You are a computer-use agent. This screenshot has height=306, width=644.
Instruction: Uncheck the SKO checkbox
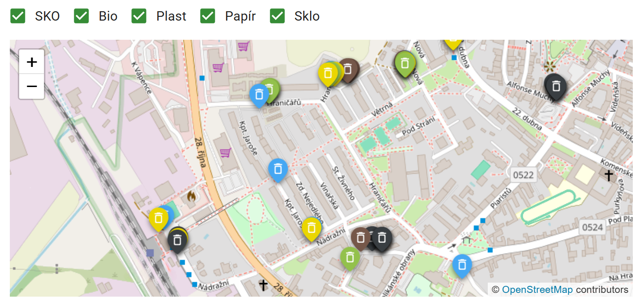18,16
